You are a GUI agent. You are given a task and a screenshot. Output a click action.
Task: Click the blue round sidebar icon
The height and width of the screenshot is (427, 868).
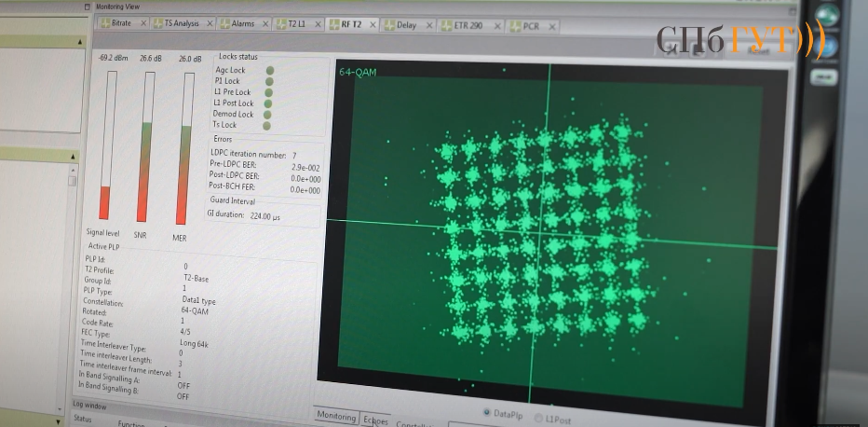[x=826, y=47]
